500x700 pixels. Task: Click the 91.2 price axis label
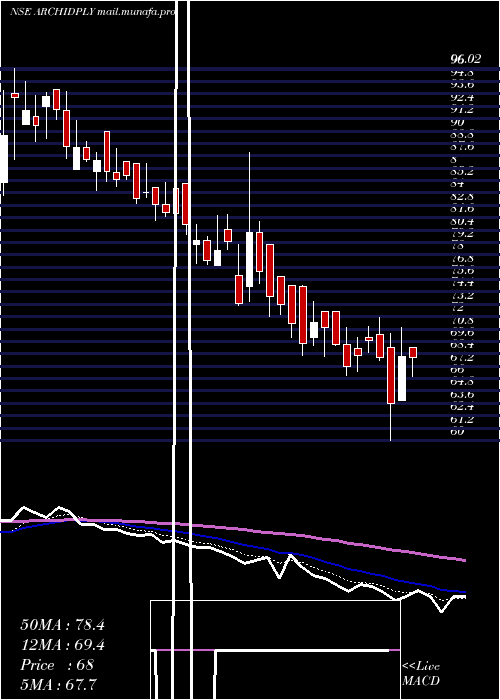[462, 110]
